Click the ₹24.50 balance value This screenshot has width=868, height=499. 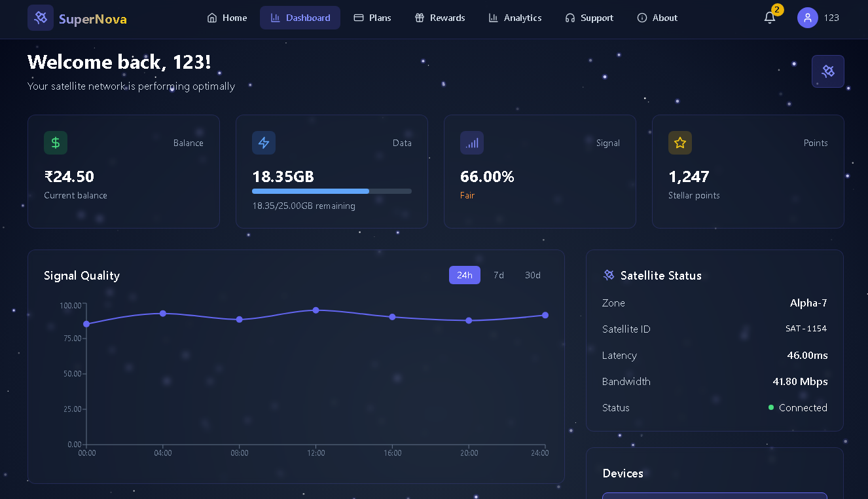click(x=69, y=177)
